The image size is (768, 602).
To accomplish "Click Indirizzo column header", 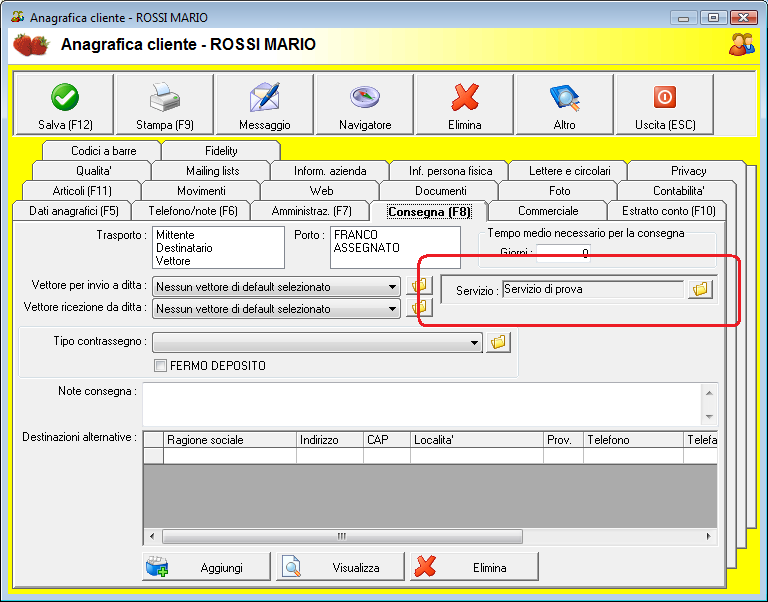I will click(330, 440).
